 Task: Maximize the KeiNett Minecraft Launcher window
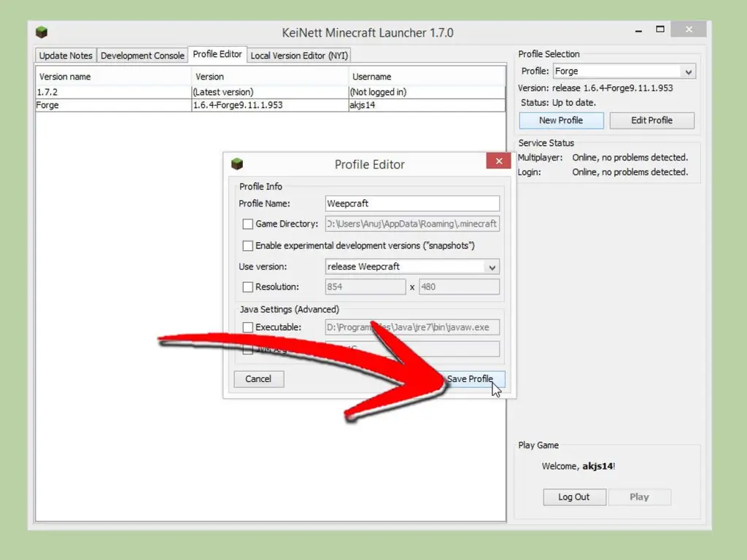point(659,29)
